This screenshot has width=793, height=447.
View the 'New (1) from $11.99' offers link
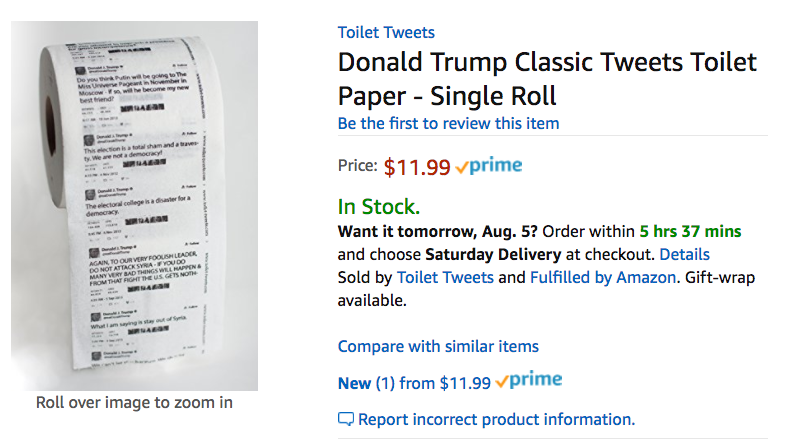[x=414, y=382]
